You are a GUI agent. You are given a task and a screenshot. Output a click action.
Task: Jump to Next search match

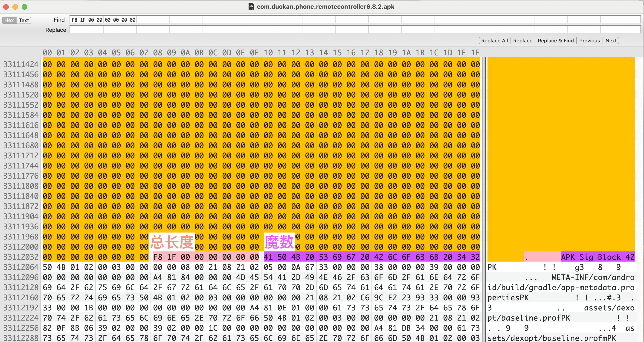611,41
